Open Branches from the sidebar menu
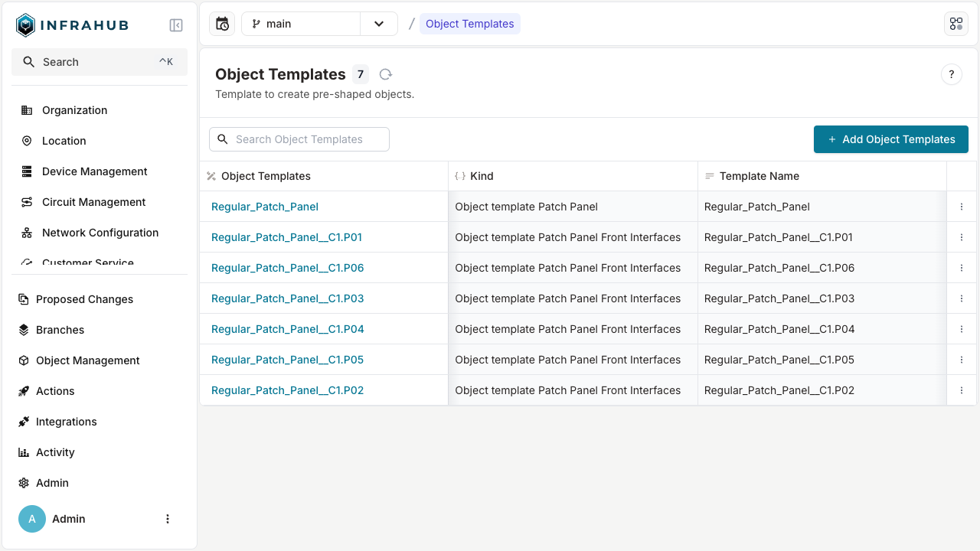 (61, 330)
